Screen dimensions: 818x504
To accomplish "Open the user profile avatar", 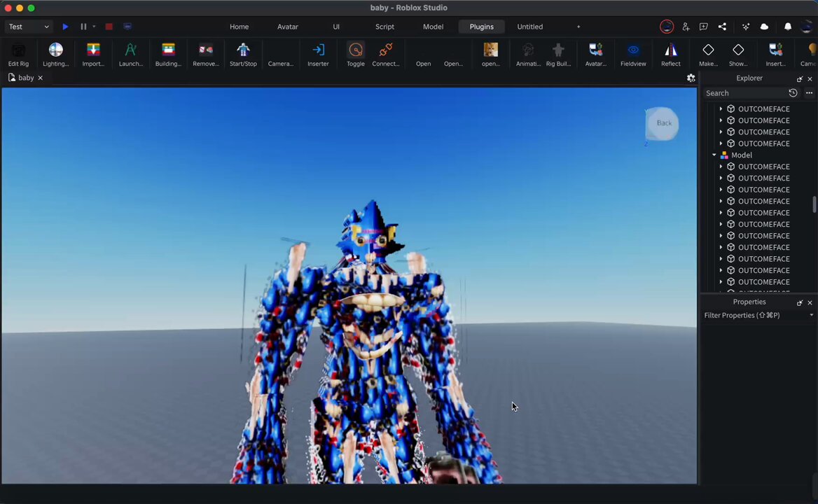I will (x=807, y=27).
